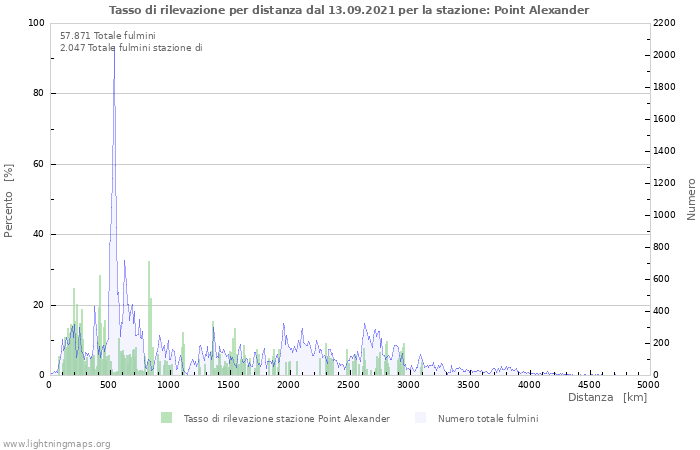Screen dimensions: 700x450
Task: Click the 5000 tick on the distance axis
Action: (x=648, y=384)
